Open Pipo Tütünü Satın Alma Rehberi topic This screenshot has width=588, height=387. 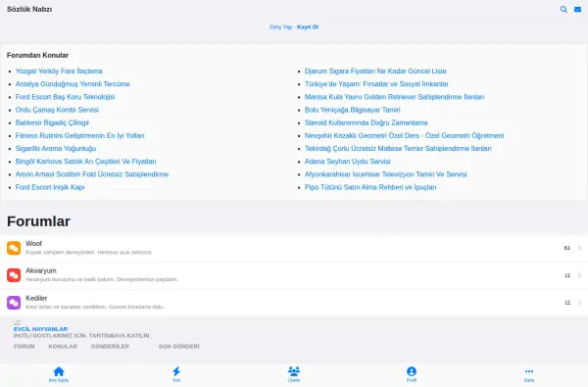pos(370,187)
